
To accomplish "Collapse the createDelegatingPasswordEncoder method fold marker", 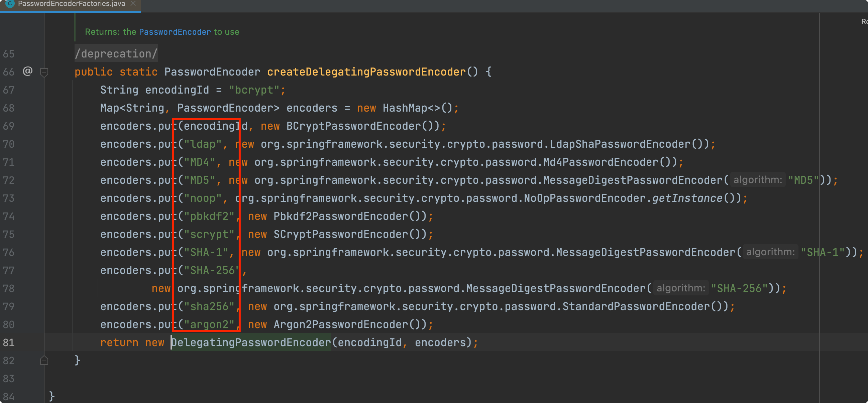I will click(44, 72).
